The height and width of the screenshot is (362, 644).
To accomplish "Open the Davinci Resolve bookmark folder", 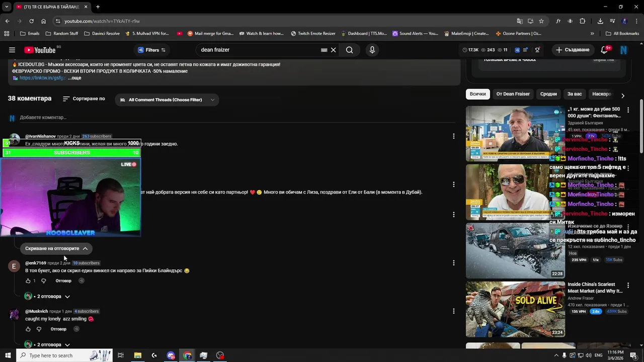I will point(102,34).
